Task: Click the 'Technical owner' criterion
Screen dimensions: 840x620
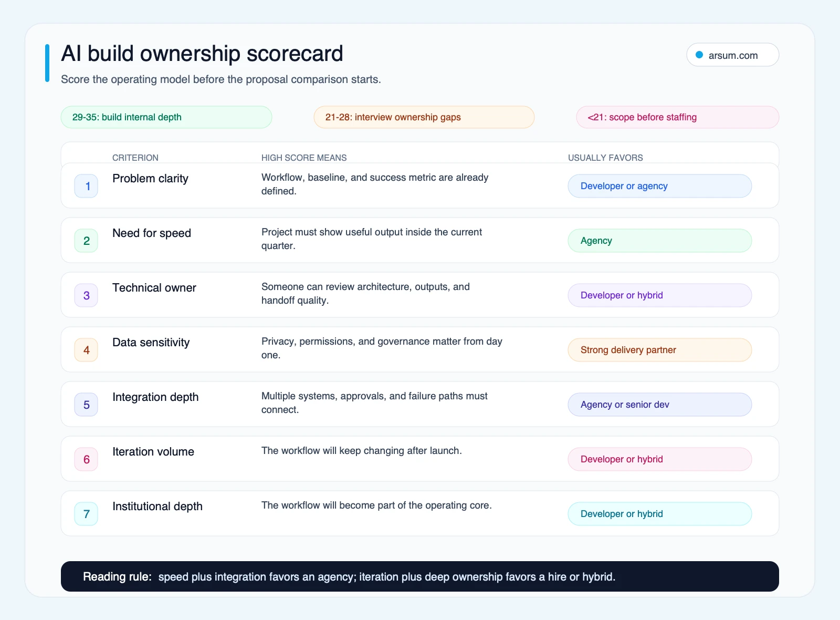Action: pyautogui.click(x=154, y=288)
